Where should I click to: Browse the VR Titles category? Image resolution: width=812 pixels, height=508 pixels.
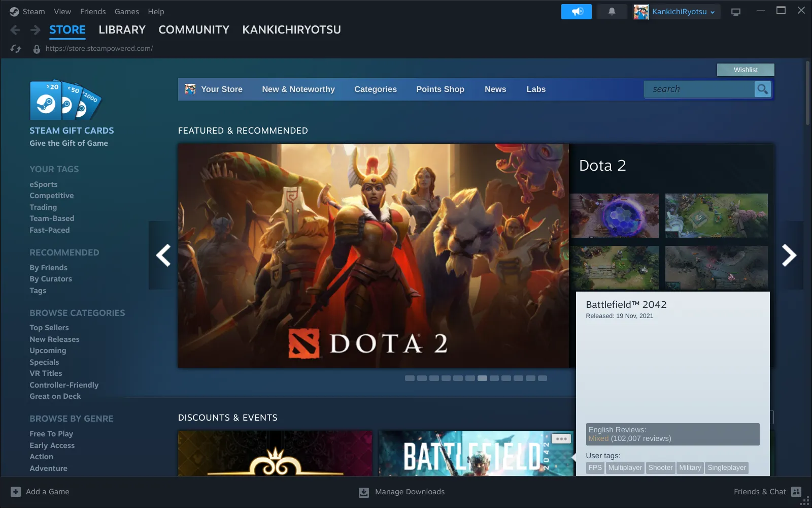[46, 373]
